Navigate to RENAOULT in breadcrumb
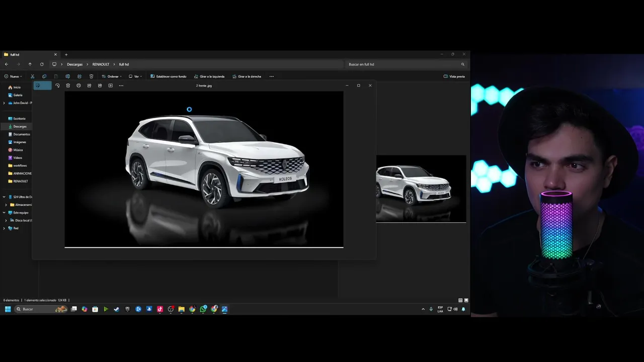Viewport: 644px width, 362px height. 101,64
